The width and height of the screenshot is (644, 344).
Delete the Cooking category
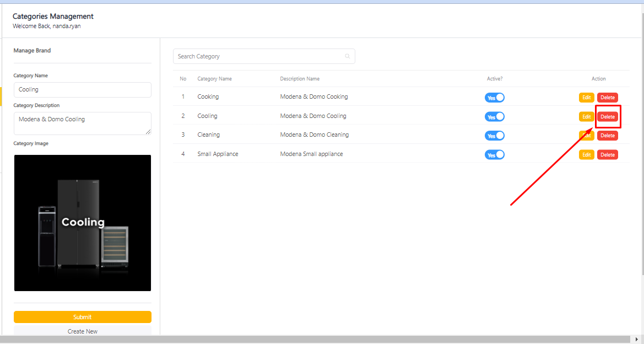click(607, 98)
